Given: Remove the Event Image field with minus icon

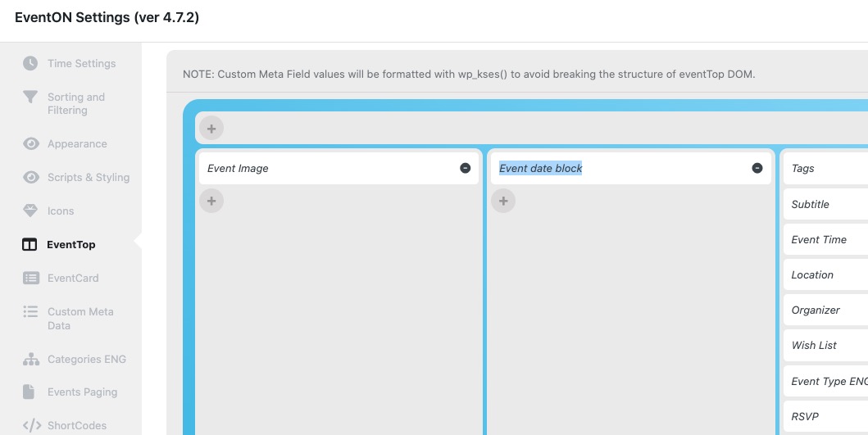Looking at the screenshot, I should click(x=466, y=168).
